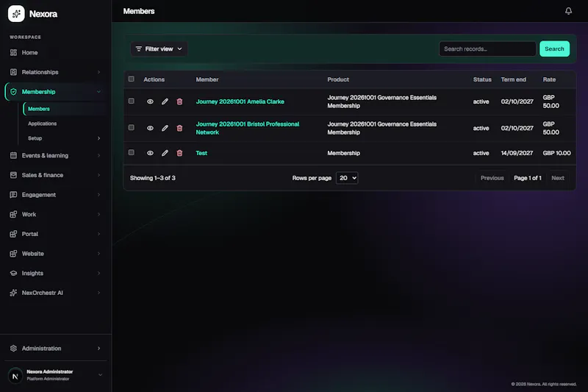Viewport: 588px width, 392px height.
Task: Click the Nexora logo icon
Action: tap(16, 13)
